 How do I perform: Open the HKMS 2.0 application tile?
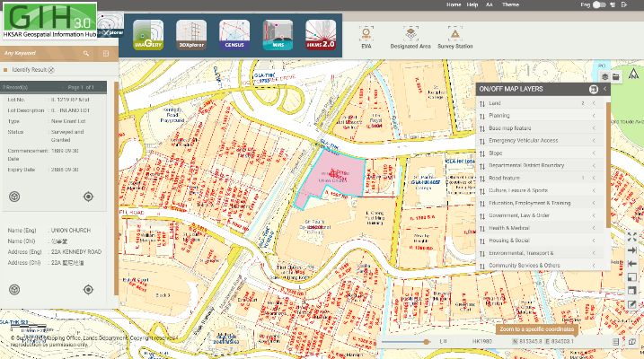click(321, 35)
